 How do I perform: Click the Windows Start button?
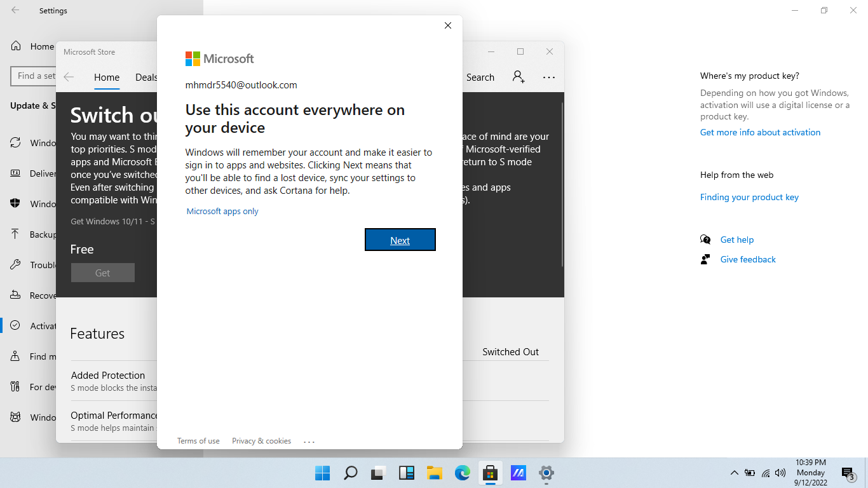coord(323,473)
